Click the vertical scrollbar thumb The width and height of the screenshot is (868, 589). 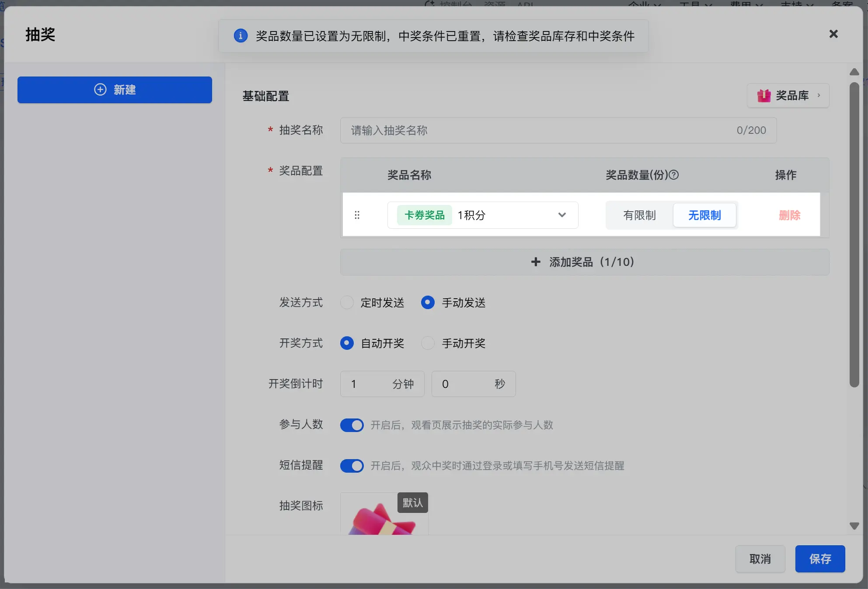(854, 234)
